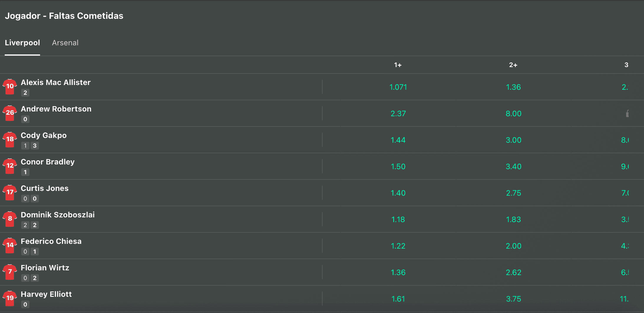Click Alexis Mac Allister's number 10 shirt icon
This screenshot has width=644, height=313.
(x=10, y=87)
